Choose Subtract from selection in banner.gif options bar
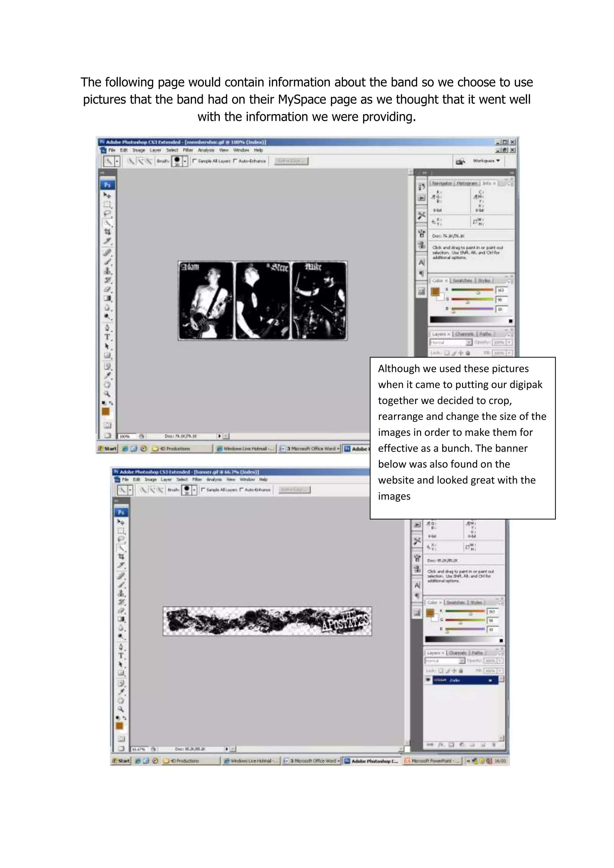 pos(160,490)
